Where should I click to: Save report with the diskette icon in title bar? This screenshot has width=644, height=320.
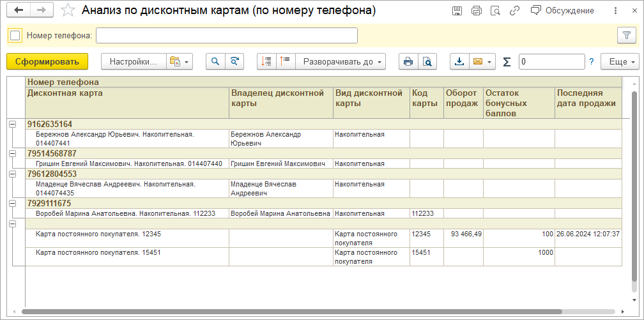pyautogui.click(x=456, y=11)
